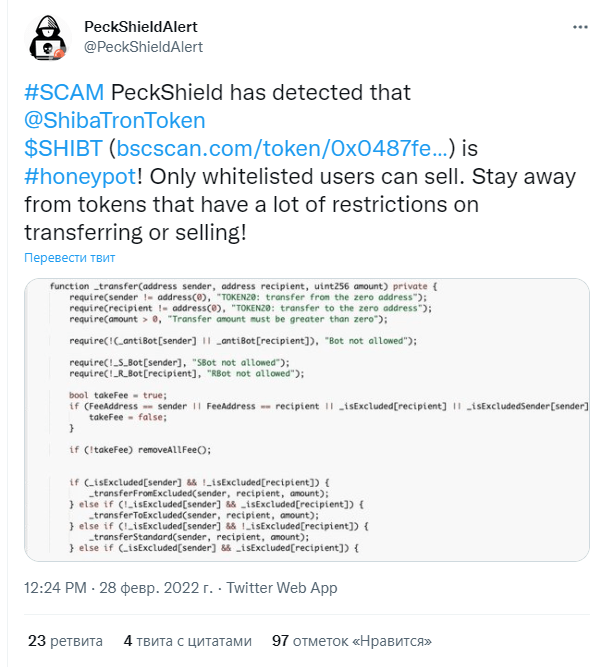Open the @PeckShieldAlert handle link
Viewport: 605px width, 667px height.
pos(143,47)
